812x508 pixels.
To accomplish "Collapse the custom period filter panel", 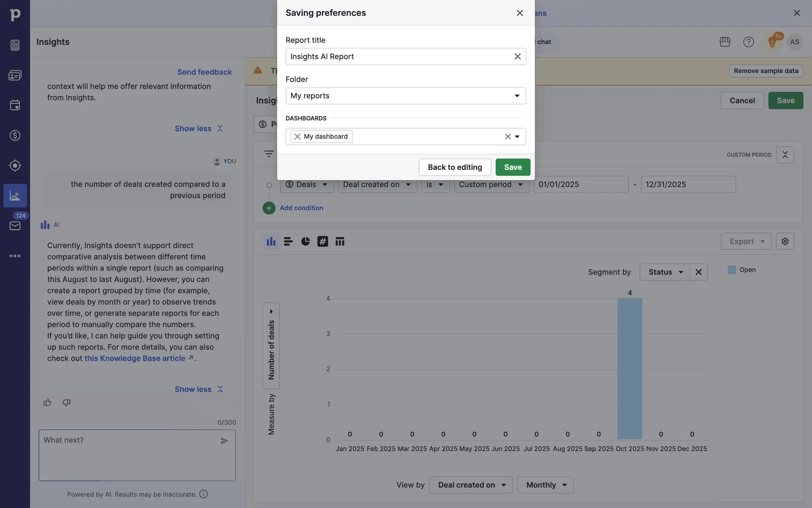I will pos(785,155).
